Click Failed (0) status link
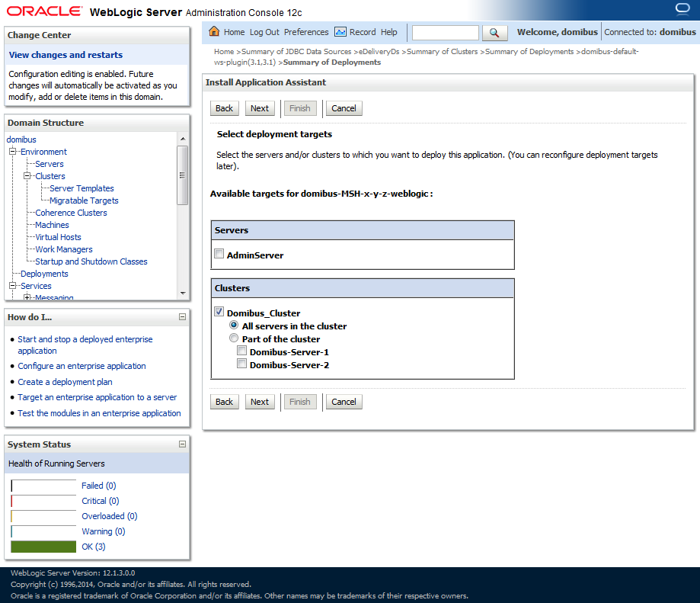 tap(99, 486)
